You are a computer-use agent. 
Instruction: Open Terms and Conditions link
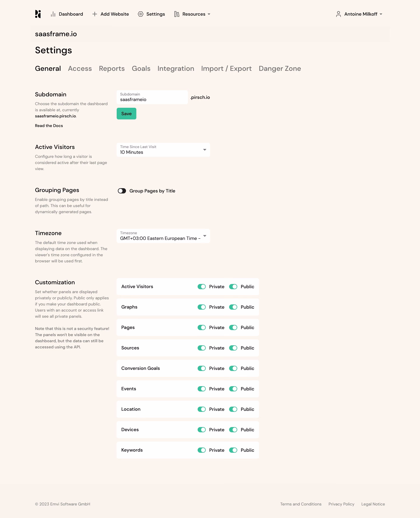[x=301, y=504]
